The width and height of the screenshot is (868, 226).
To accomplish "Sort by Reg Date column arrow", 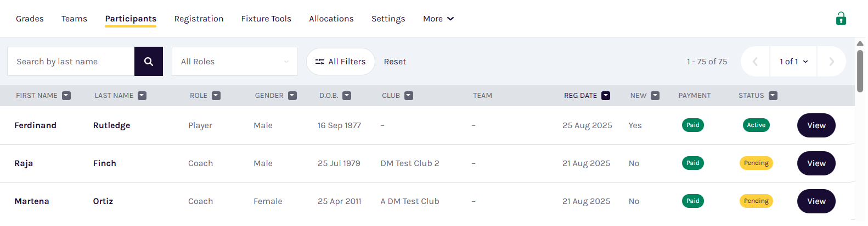I will [606, 96].
